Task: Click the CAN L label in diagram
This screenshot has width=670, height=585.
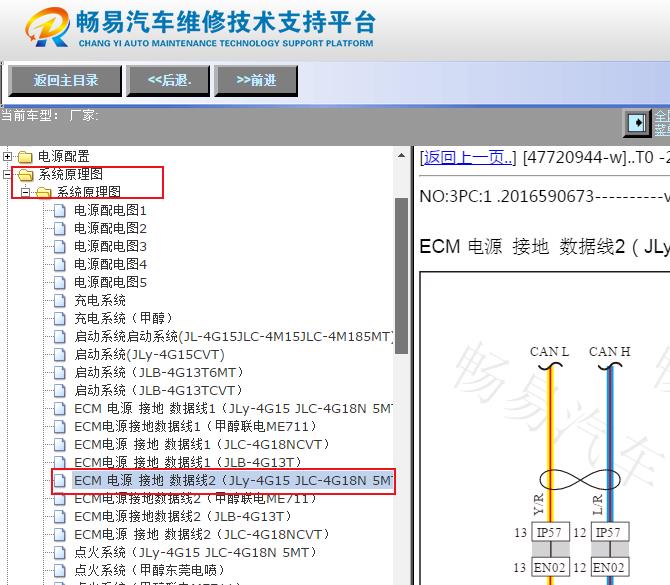Action: coord(549,352)
